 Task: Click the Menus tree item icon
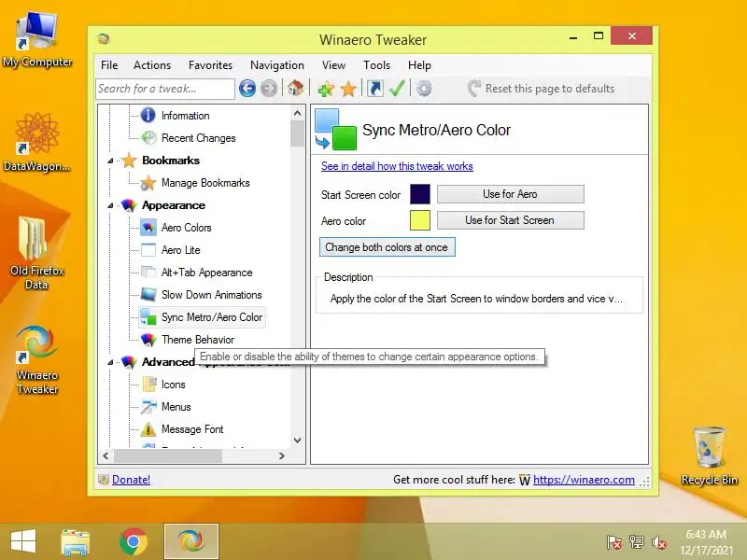coord(148,407)
